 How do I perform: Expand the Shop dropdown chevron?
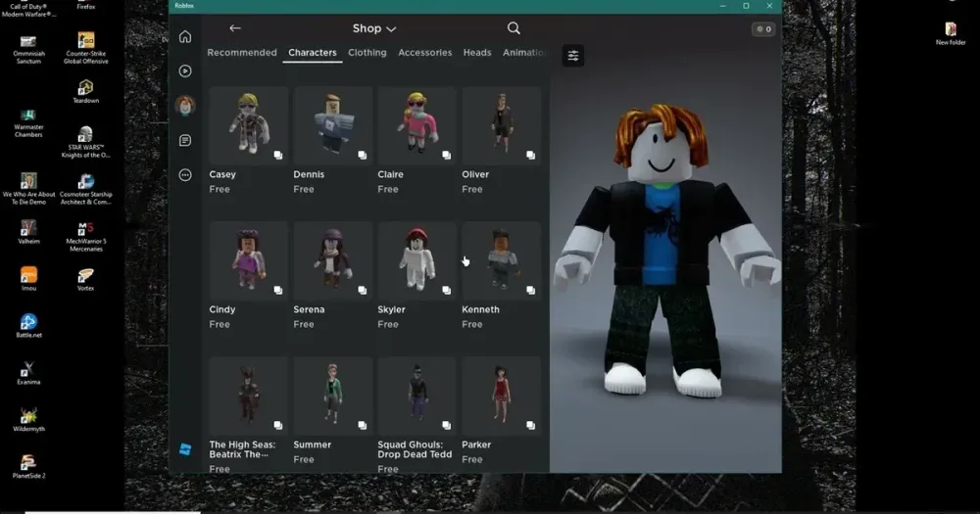(x=392, y=29)
